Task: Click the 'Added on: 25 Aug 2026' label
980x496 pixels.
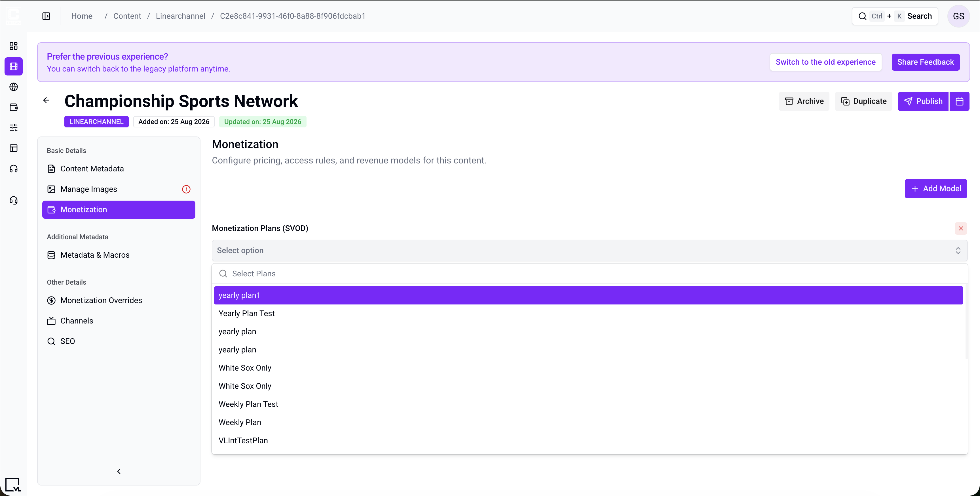Action: [x=174, y=122]
